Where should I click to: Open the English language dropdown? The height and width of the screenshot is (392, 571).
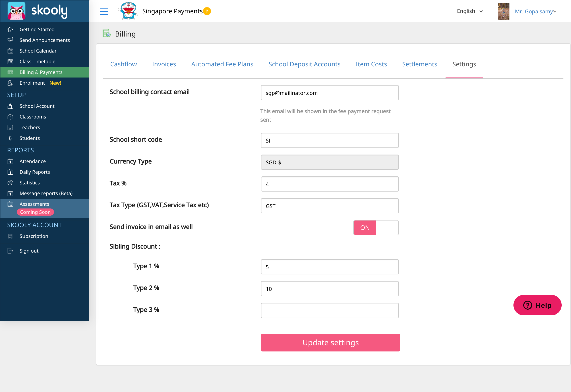[x=470, y=11]
